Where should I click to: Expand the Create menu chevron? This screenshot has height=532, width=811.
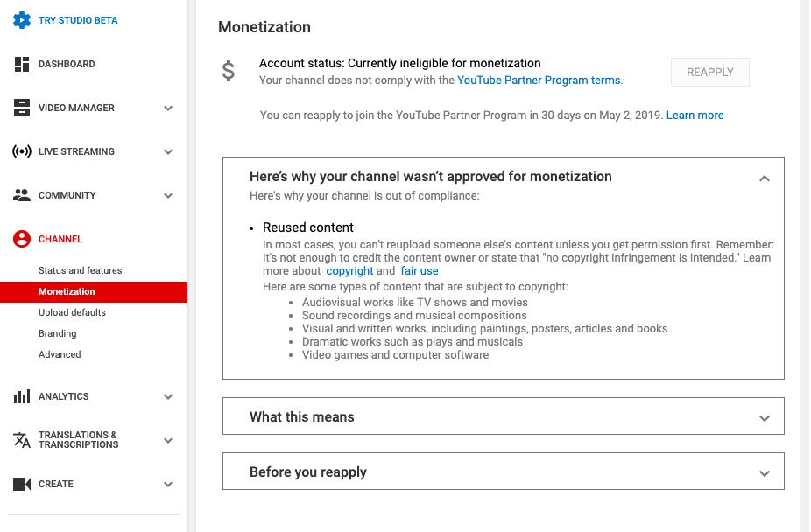tap(168, 485)
